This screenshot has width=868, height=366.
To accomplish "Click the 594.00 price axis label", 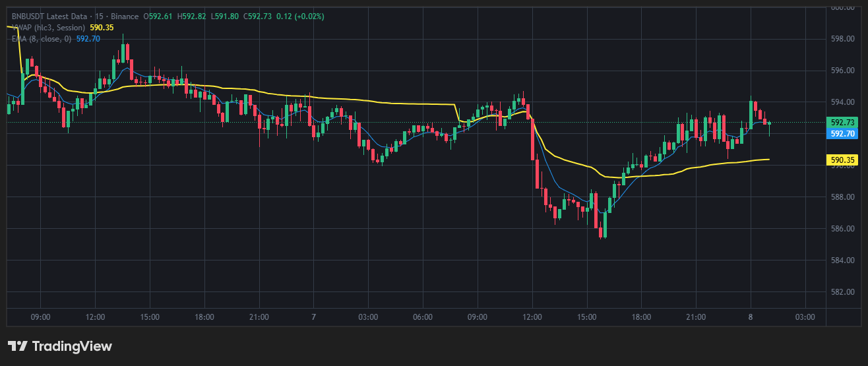I will tap(842, 102).
